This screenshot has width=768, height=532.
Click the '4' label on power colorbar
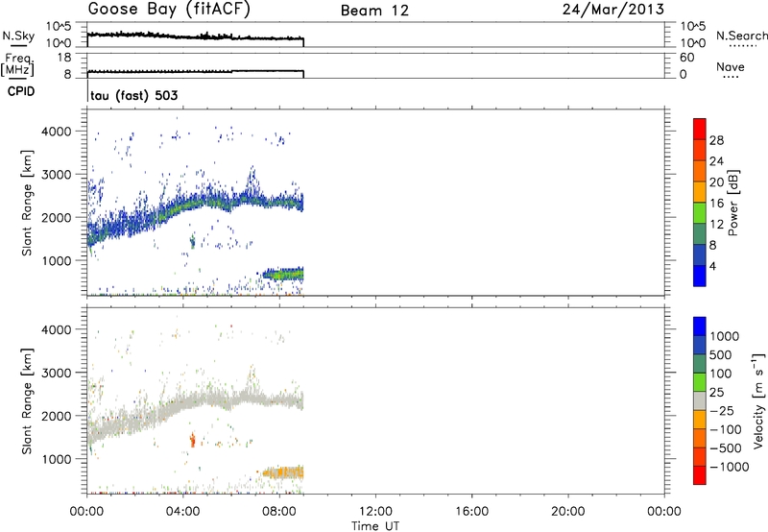click(712, 266)
